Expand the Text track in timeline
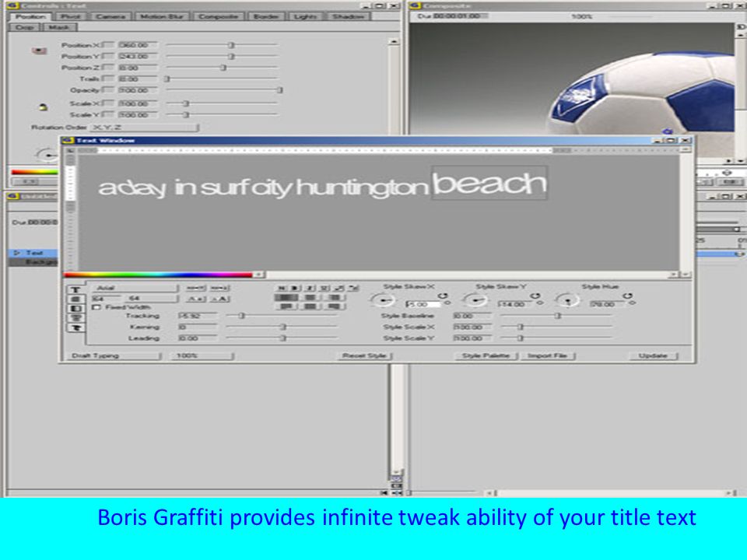The image size is (747, 560). (x=18, y=253)
